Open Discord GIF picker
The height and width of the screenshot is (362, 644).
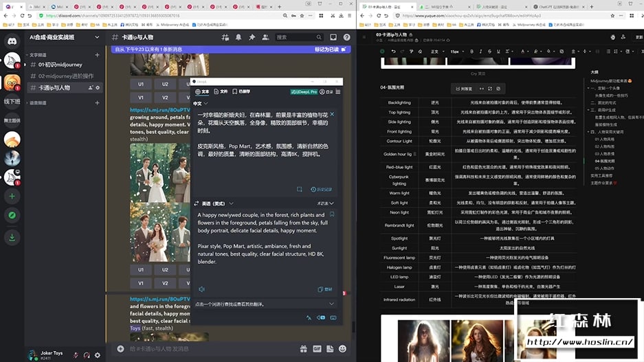pyautogui.click(x=317, y=348)
